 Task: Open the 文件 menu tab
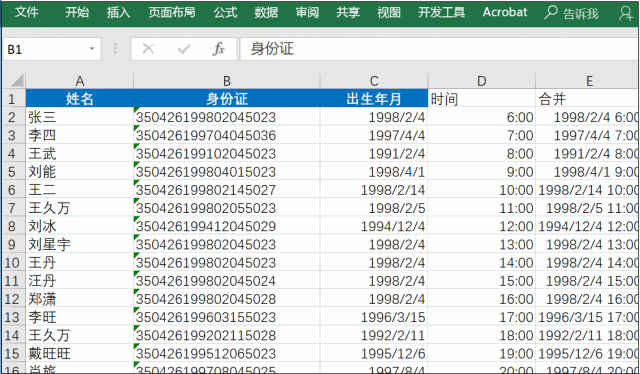point(27,13)
